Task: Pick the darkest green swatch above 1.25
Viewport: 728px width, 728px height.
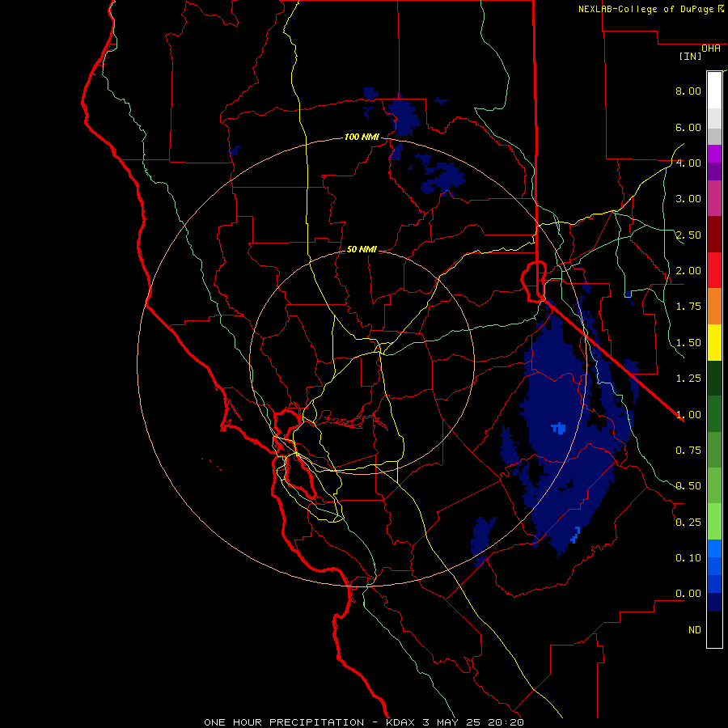Action: tap(714, 378)
